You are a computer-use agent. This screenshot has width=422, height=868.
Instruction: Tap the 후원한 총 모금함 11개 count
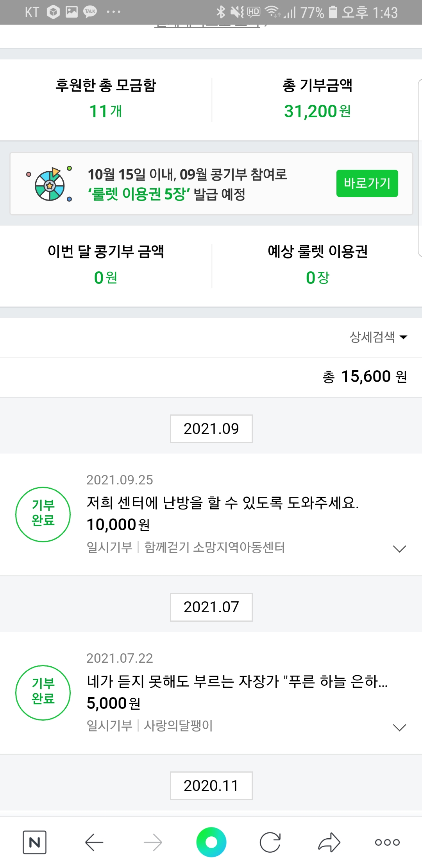point(105,111)
